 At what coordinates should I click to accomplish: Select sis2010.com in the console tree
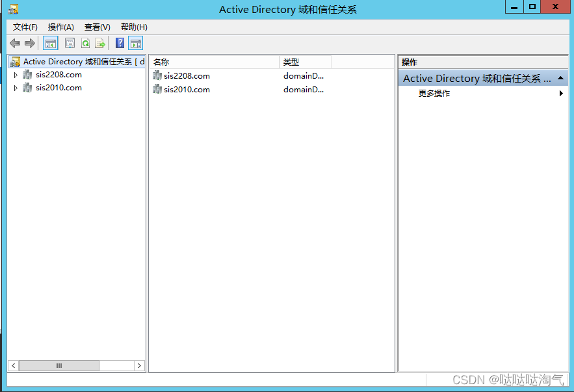pyautogui.click(x=59, y=88)
